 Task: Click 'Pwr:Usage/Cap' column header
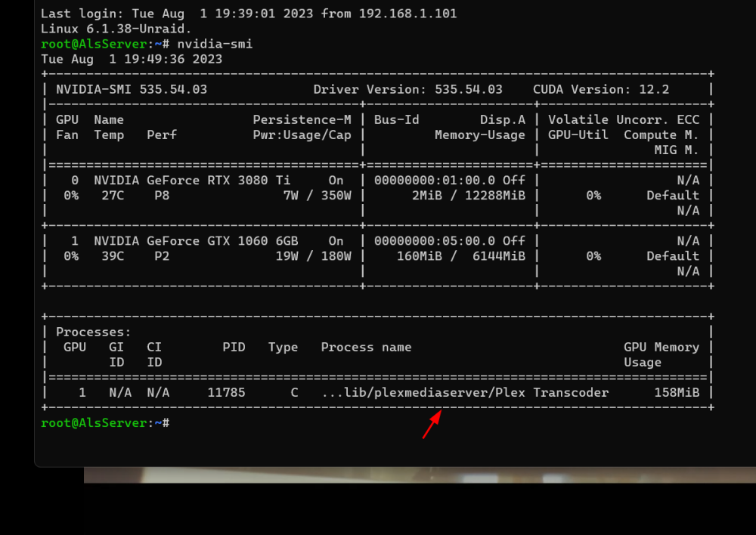click(302, 135)
